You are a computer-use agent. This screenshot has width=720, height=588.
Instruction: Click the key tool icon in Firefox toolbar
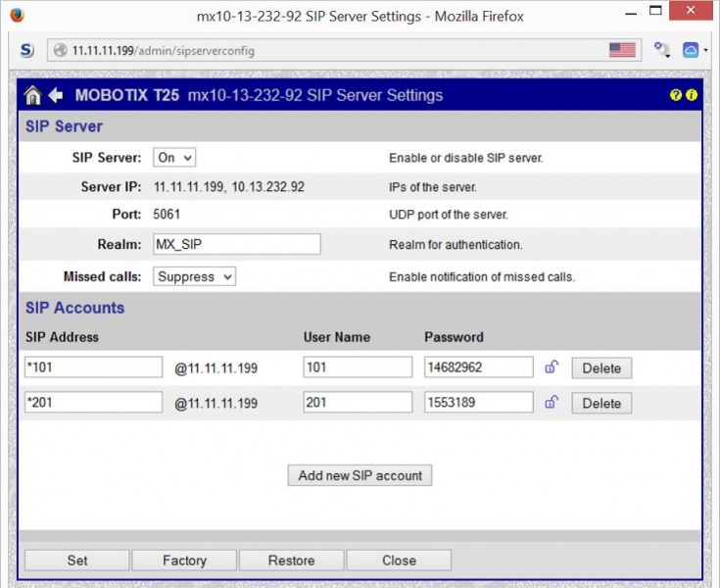[x=661, y=50]
